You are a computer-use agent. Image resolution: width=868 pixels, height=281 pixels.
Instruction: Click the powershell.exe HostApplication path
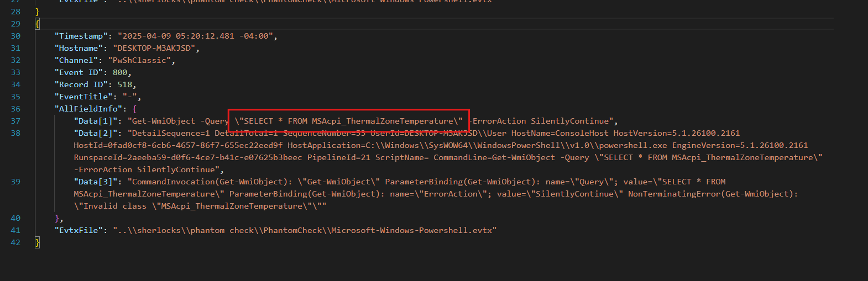pos(477,145)
